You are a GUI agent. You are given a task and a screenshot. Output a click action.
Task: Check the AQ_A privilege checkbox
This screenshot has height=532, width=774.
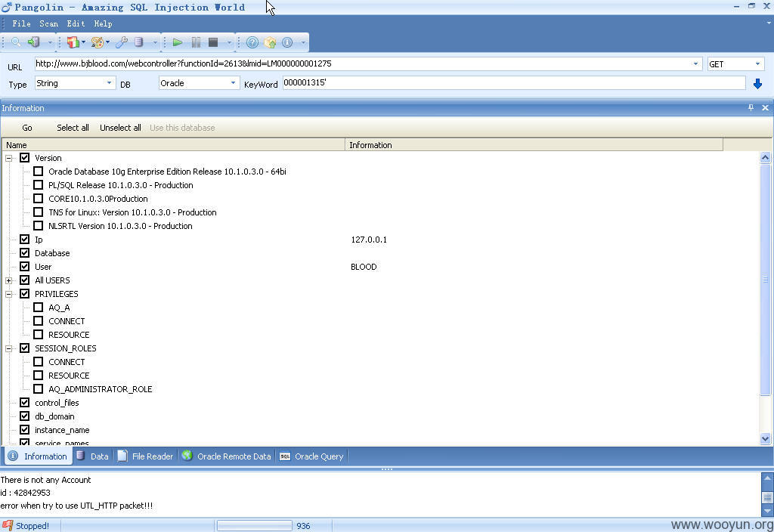pos(38,308)
